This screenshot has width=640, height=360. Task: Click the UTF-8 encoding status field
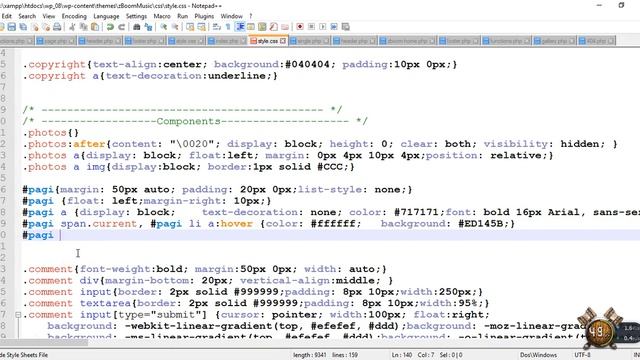pos(582,355)
